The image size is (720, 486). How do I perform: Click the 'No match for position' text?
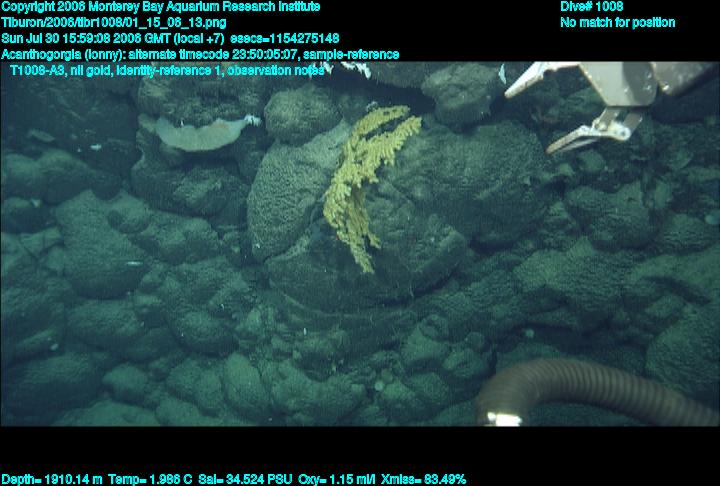pos(618,23)
